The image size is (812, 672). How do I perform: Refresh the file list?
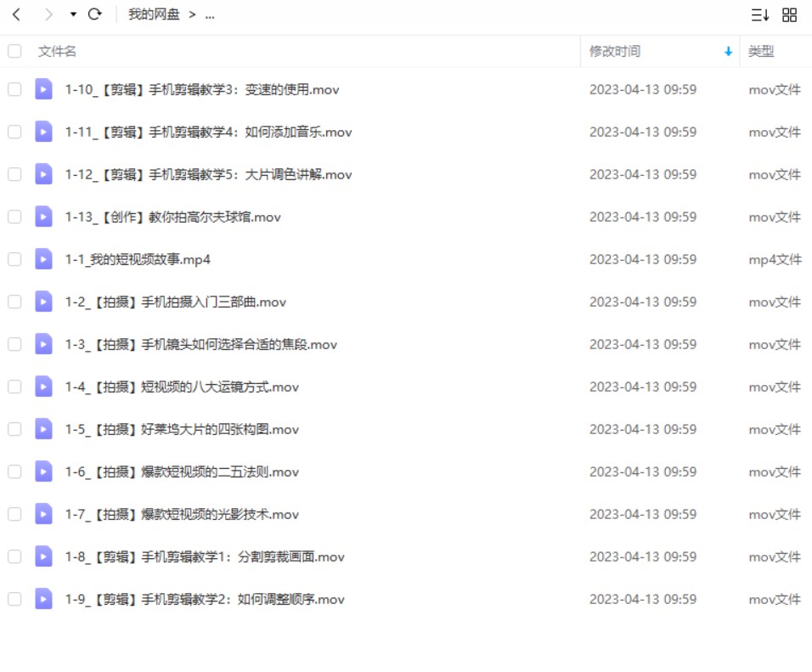coord(95,14)
